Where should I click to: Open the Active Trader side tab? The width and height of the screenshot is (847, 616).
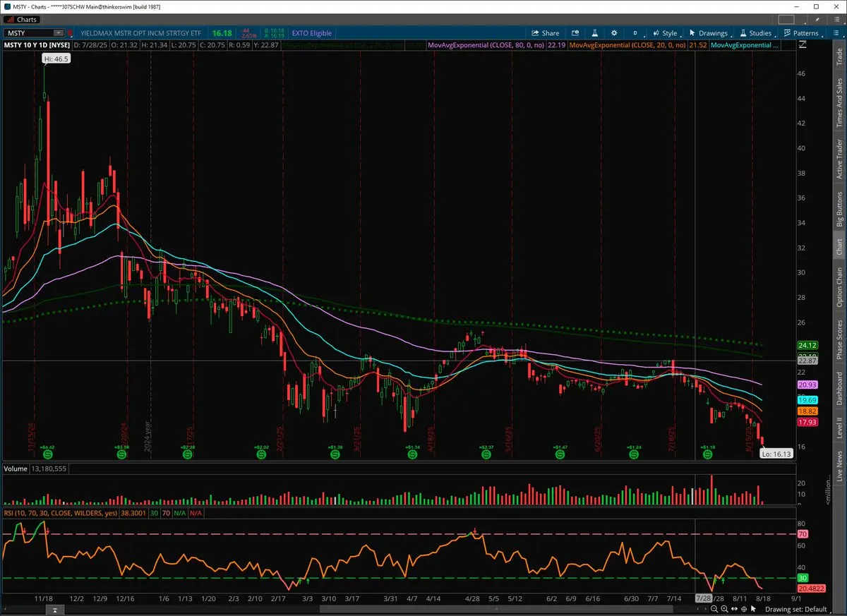tap(839, 159)
